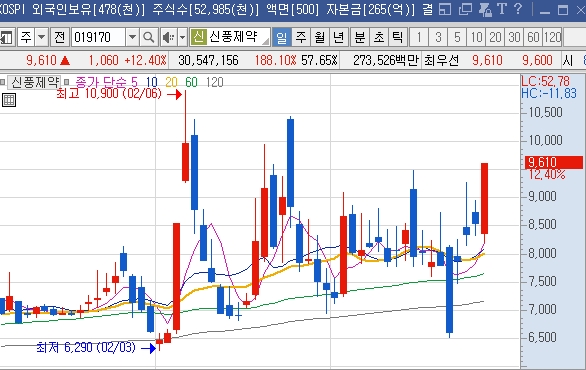Click the 전 button

(60, 37)
